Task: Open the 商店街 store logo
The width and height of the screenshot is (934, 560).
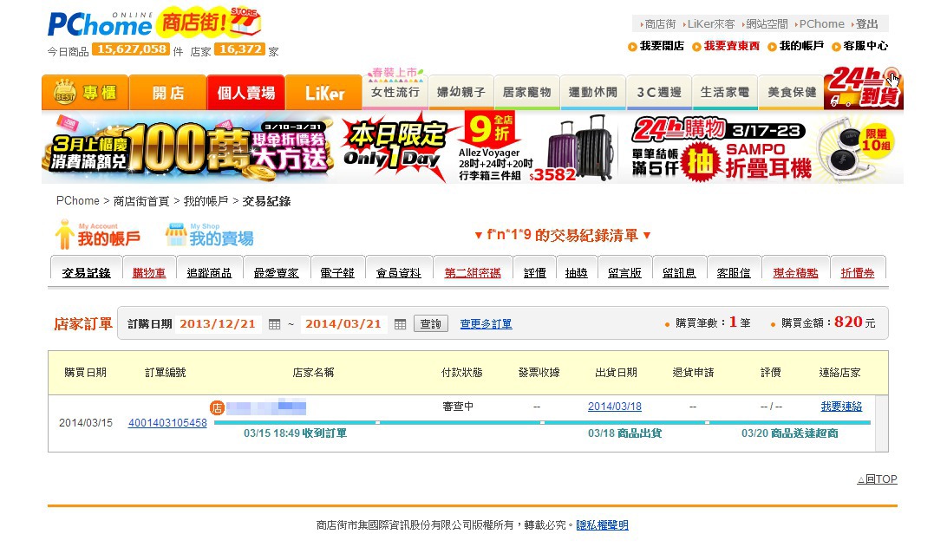Action: coord(208,23)
